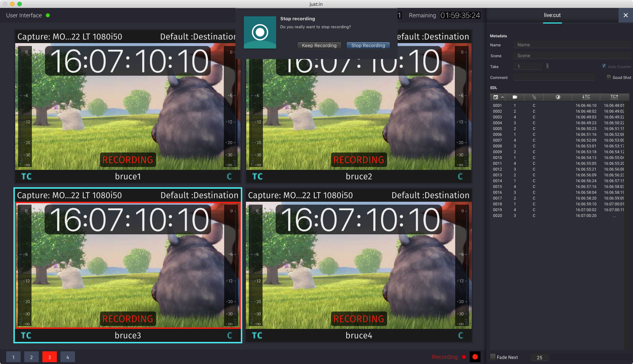Viewport: 633px width, 364px height.
Task: Click the TC icon under bruce1
Action: [26, 176]
